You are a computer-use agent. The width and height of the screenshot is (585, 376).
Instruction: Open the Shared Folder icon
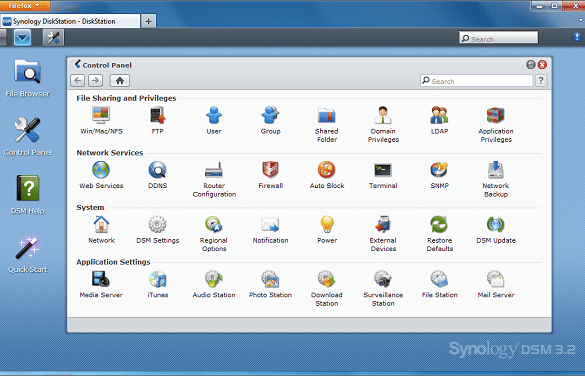pyautogui.click(x=326, y=115)
